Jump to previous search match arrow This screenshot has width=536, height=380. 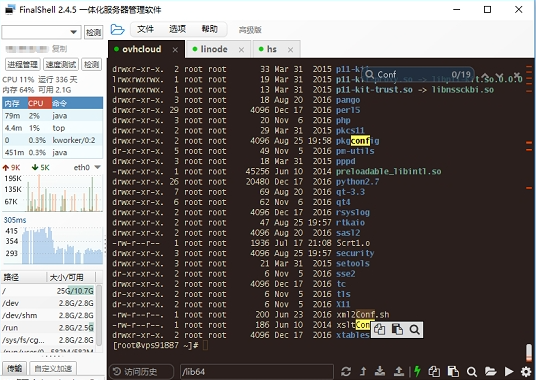coord(485,75)
